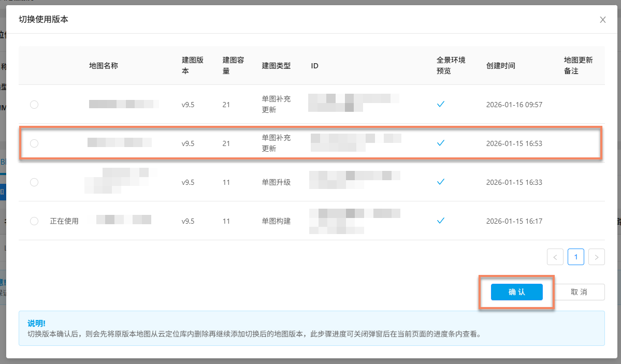621x364 pixels.
Task: Go to previous page with left chevron
Action: (555, 257)
